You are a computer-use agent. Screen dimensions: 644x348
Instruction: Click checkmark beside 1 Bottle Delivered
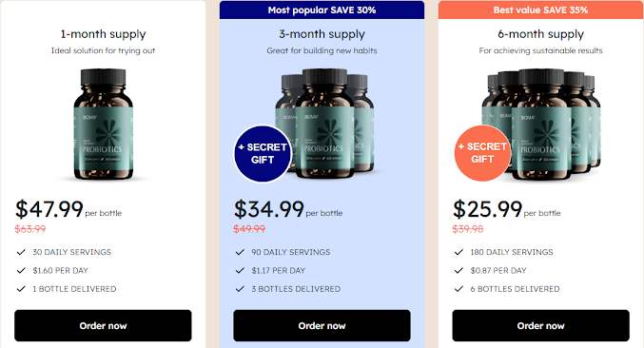click(21, 289)
